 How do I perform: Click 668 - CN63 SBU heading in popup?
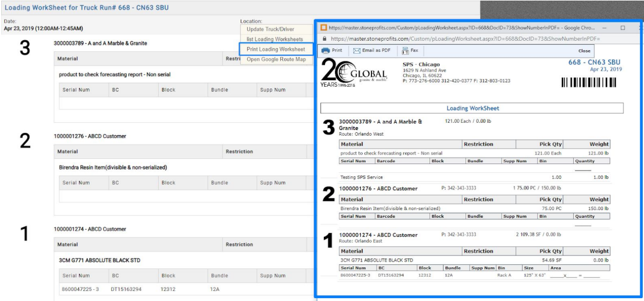(594, 62)
